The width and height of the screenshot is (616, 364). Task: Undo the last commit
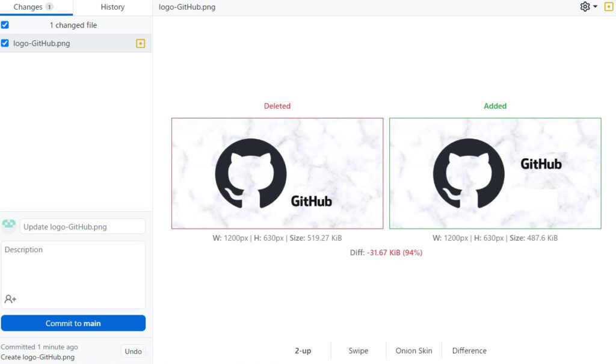(133, 351)
